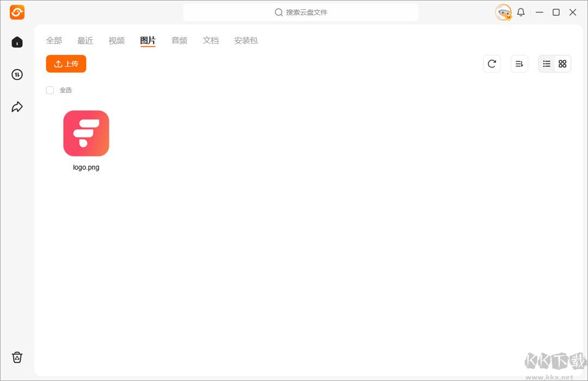588x381 pixels.
Task: Click the orange 上传 upload button
Action: [66, 64]
